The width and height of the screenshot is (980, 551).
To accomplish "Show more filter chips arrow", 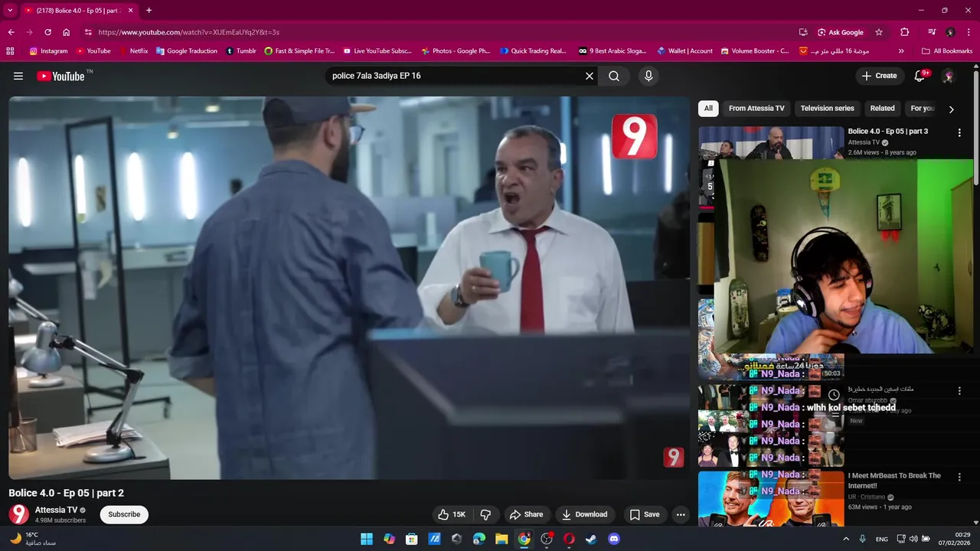I will (952, 109).
